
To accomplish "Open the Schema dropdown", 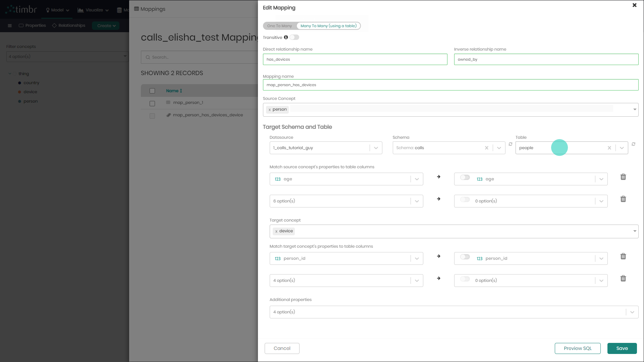I will coord(499,148).
